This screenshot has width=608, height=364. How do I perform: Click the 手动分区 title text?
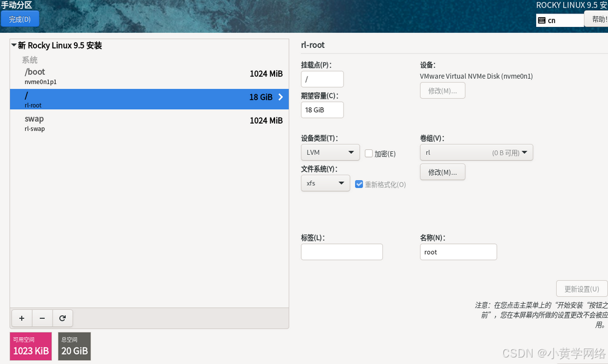click(x=16, y=5)
